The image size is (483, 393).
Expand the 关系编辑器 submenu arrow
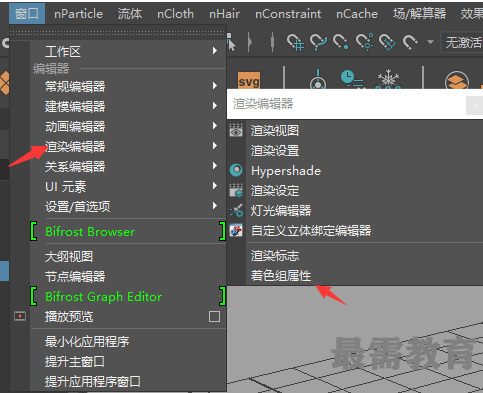[215, 166]
